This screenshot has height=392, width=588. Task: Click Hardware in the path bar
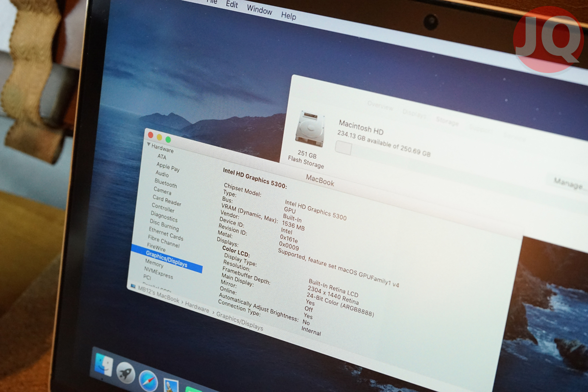click(x=197, y=307)
